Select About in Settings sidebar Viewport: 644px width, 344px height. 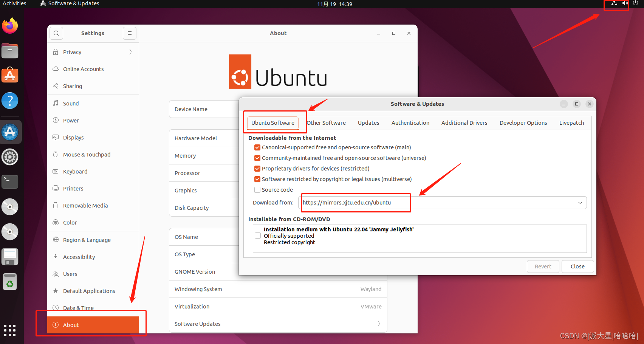pos(93,325)
